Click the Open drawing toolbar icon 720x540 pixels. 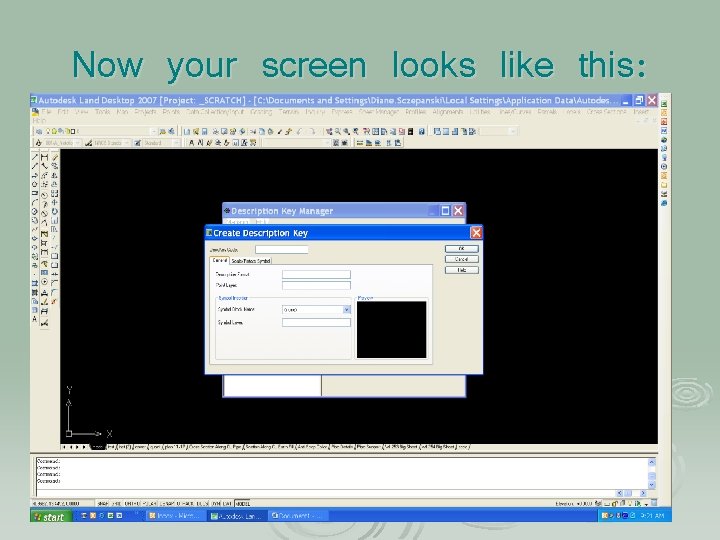[x=196, y=131]
